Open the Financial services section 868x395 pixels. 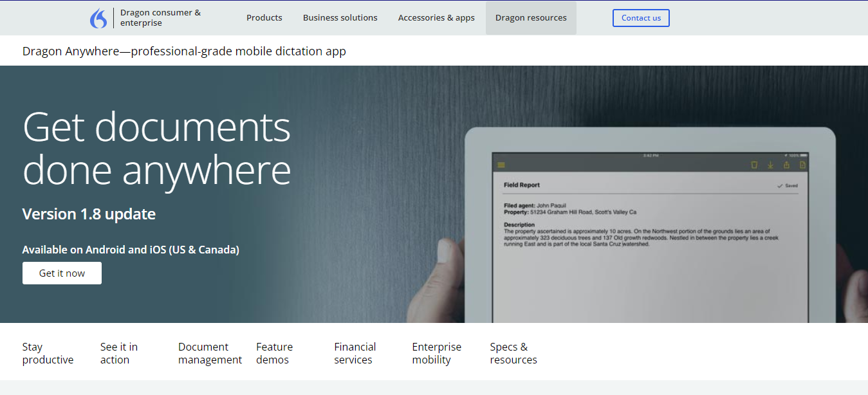point(355,353)
